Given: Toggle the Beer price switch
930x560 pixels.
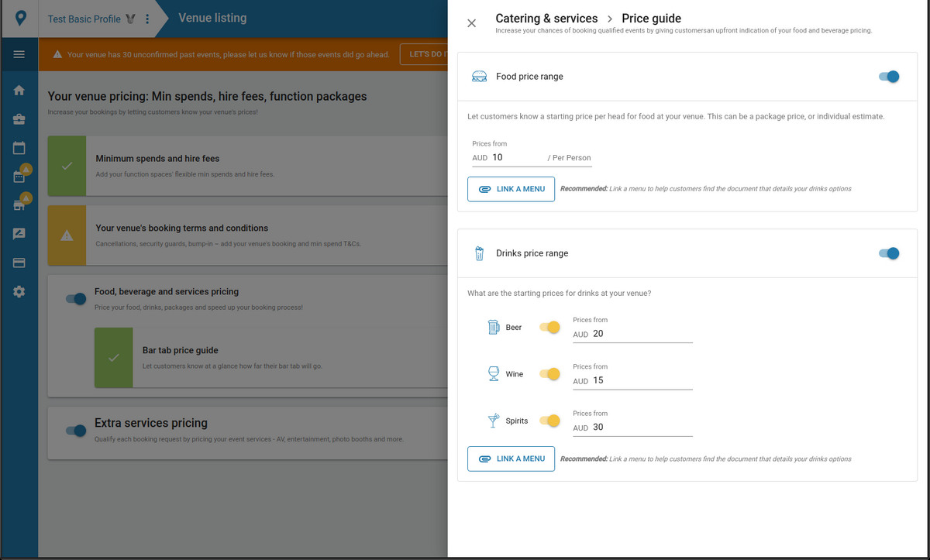Looking at the screenshot, I should click(549, 328).
